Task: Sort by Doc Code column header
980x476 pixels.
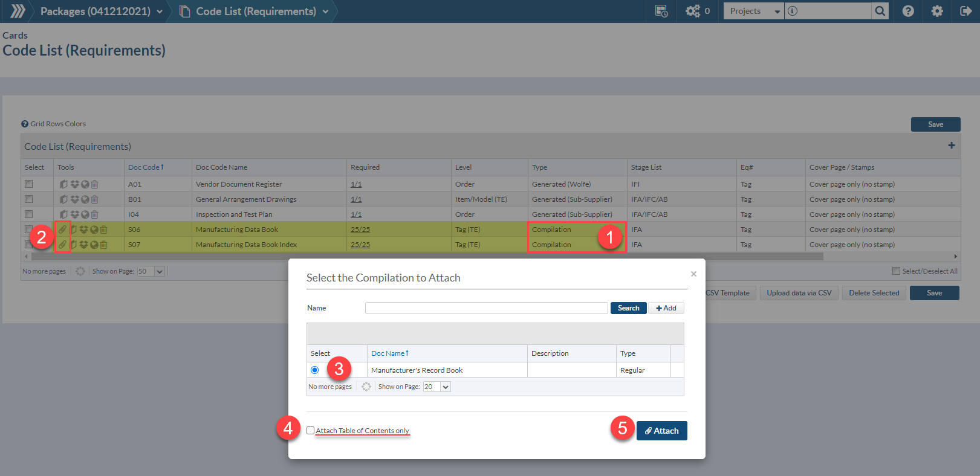Action: pyautogui.click(x=146, y=167)
